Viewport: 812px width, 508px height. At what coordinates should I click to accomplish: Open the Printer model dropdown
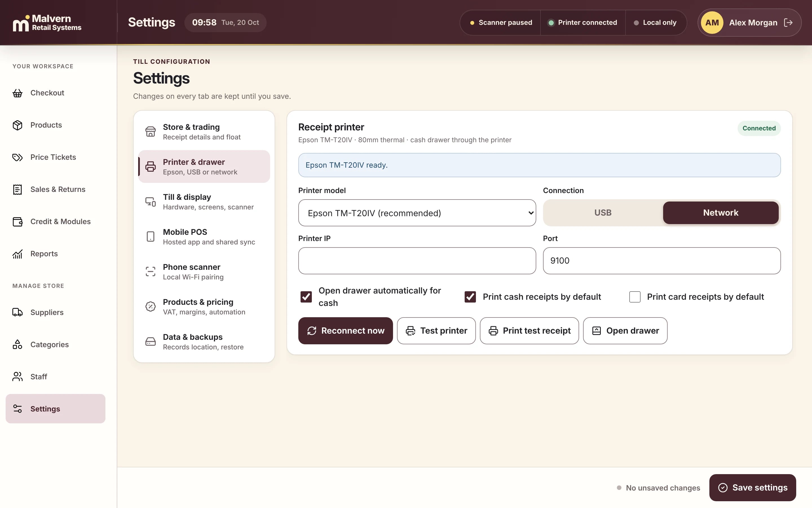click(x=417, y=213)
